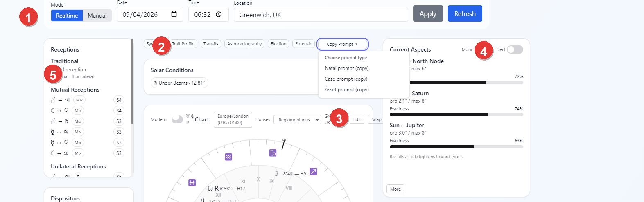Open the Astrocartography tab
644x202 pixels.
244,44
